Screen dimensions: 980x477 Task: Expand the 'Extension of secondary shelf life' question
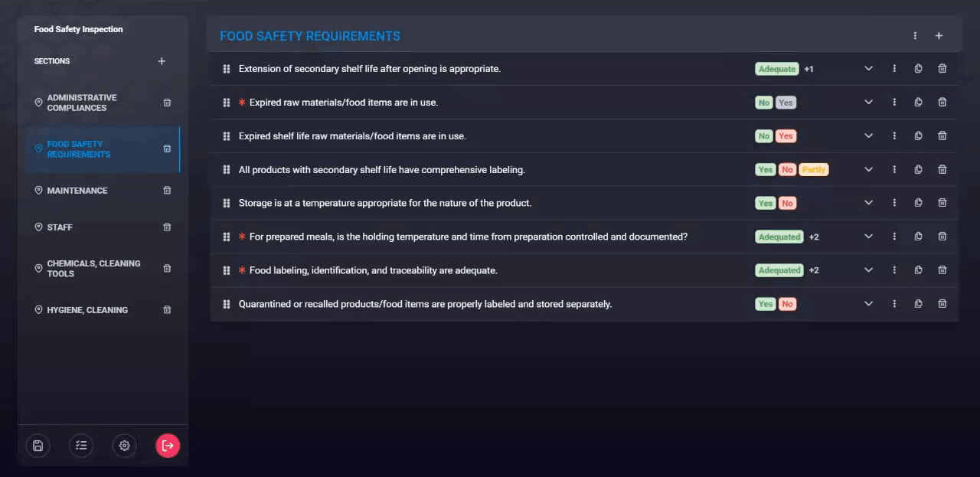(x=868, y=69)
